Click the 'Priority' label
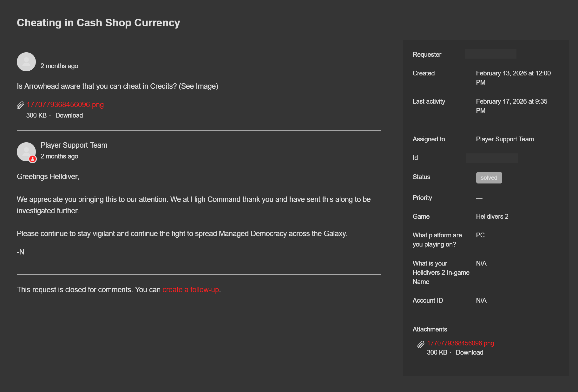 pyautogui.click(x=422, y=198)
